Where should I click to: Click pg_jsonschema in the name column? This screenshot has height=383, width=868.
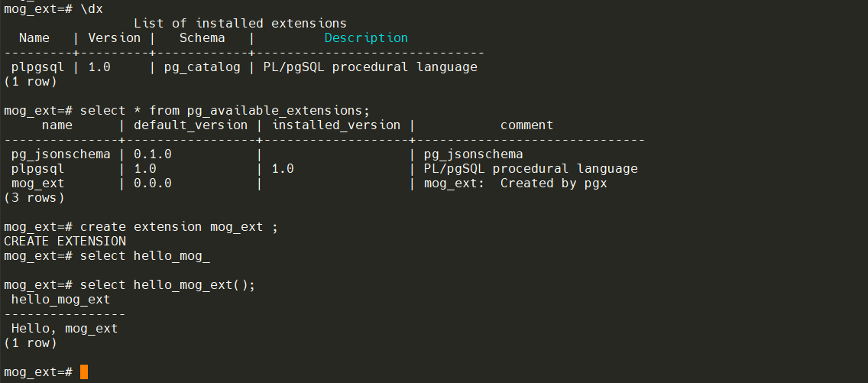point(60,154)
